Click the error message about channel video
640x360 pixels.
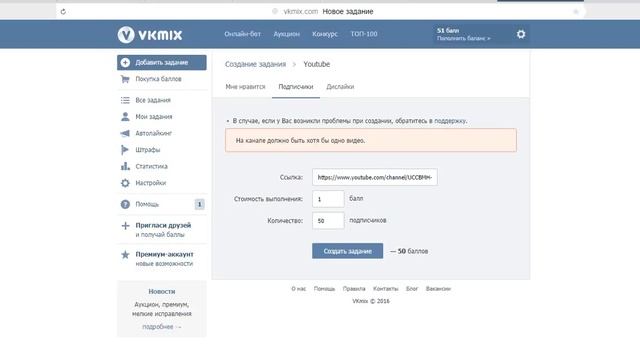(371, 140)
